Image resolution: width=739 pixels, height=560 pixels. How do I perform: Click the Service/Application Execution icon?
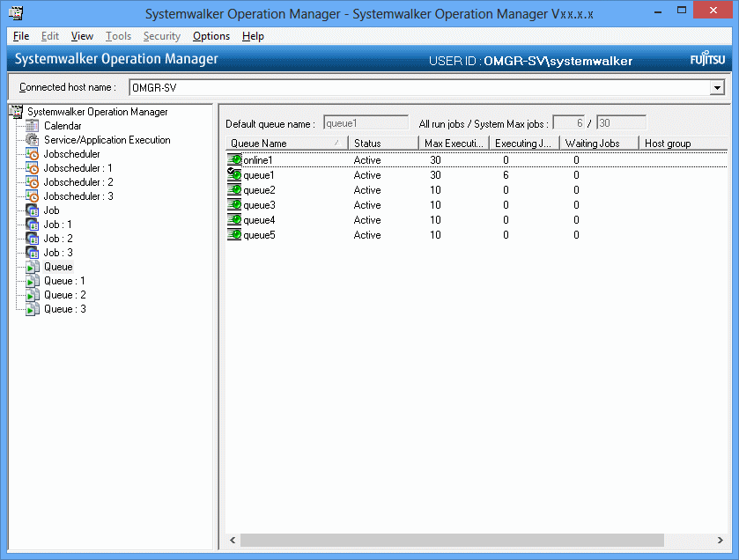point(33,140)
